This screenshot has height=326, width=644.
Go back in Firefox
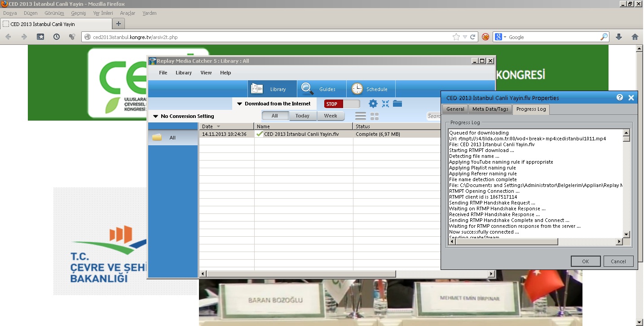click(x=8, y=37)
